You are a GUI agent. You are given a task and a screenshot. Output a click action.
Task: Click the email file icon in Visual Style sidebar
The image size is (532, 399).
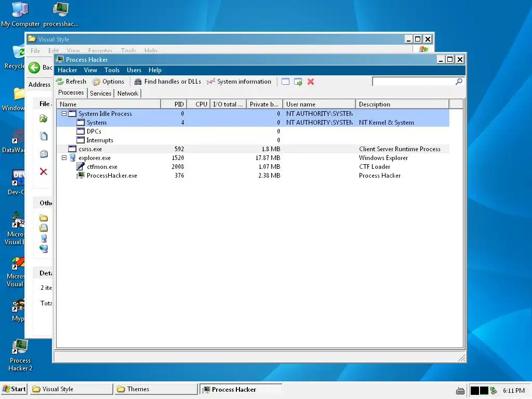pyautogui.click(x=44, y=154)
